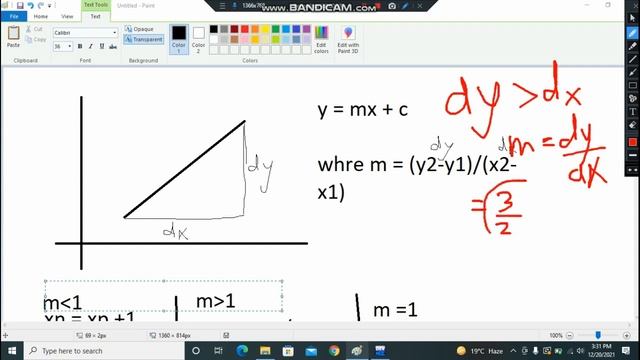Screen dimensions: 640x360
Task: Click the m>1 text box on canvas
Action: click(216, 301)
